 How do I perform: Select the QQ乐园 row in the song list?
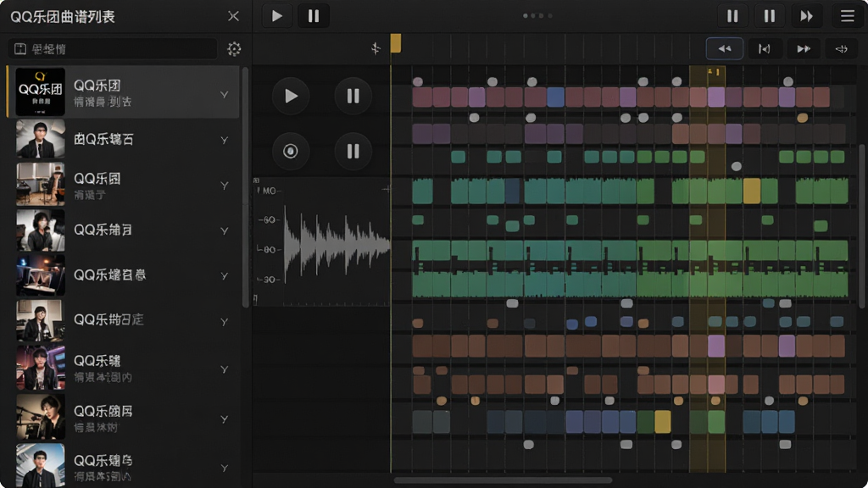pyautogui.click(x=124, y=185)
